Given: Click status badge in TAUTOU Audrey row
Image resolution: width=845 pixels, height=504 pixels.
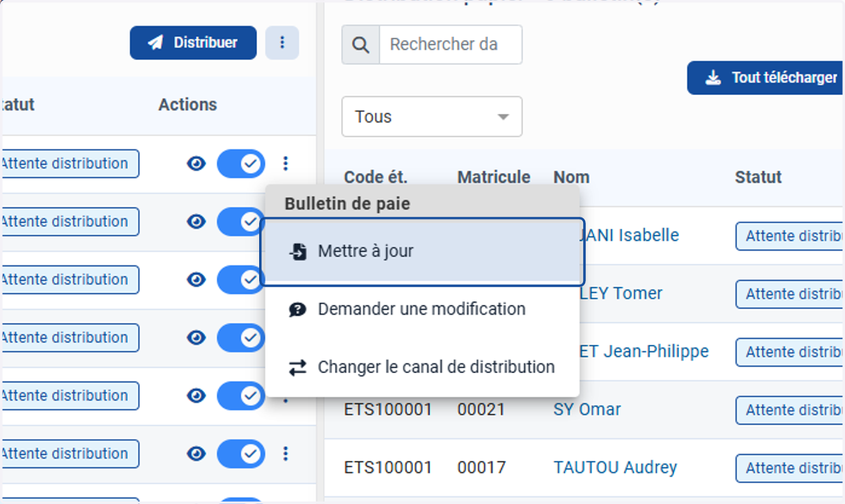Looking at the screenshot, I should tap(790, 468).
